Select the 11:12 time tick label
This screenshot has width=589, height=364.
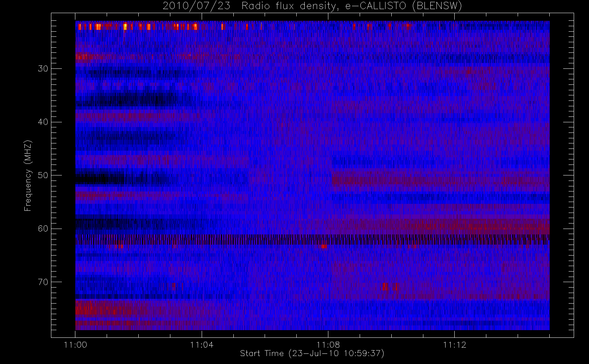(454, 345)
